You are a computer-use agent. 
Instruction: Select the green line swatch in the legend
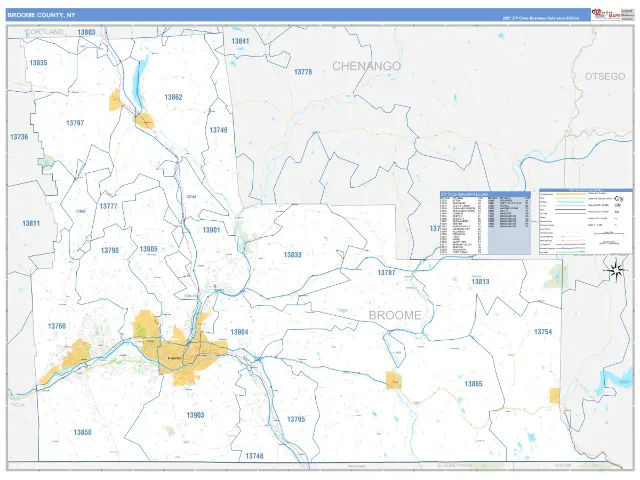pos(571,252)
